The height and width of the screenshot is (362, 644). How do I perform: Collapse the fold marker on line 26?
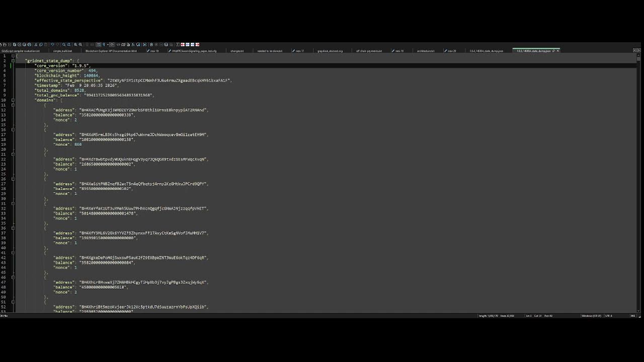13,179
